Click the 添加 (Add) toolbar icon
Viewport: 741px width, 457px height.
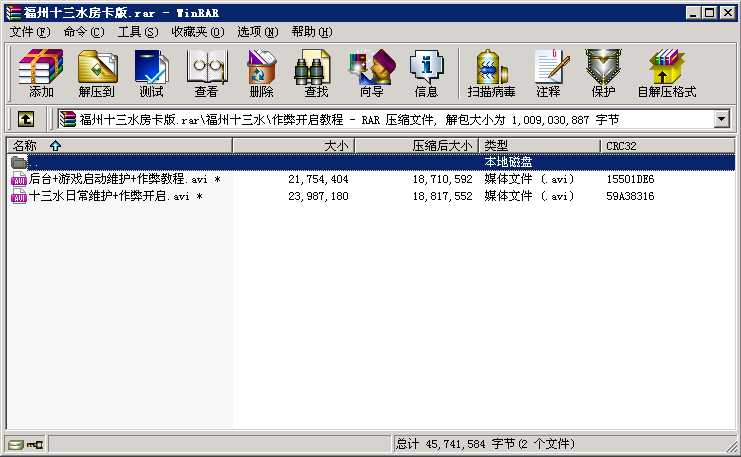coord(41,73)
